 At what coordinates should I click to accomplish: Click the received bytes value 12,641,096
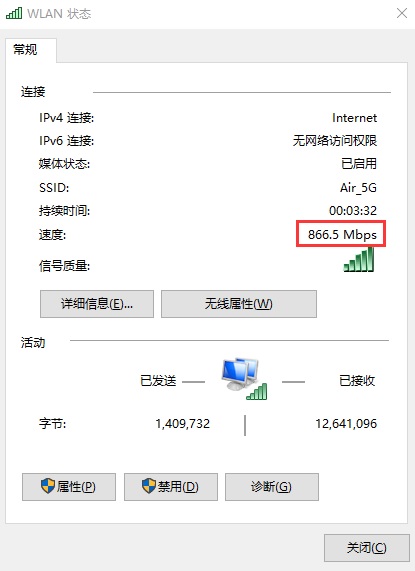pyautogui.click(x=346, y=424)
